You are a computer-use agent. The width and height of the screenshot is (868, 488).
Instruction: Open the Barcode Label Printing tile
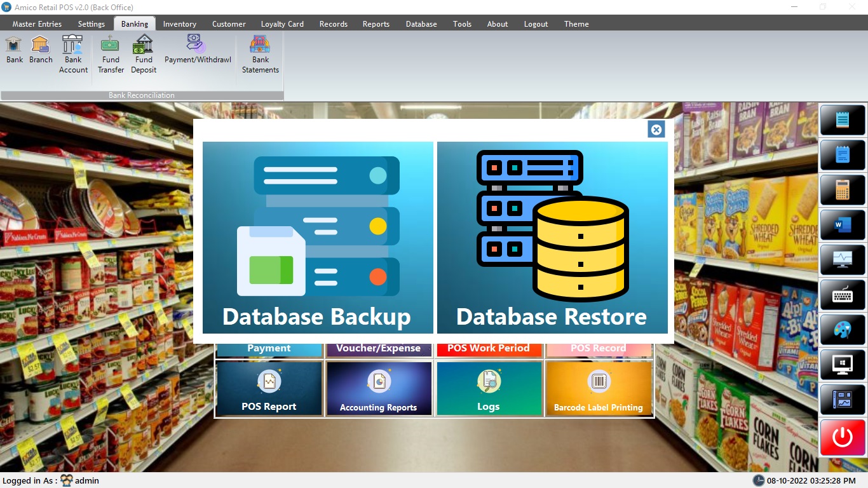599,389
